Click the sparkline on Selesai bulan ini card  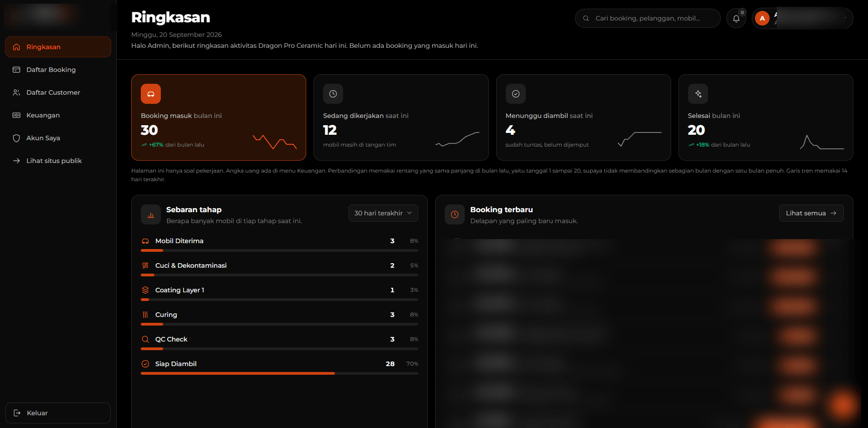[822, 142]
